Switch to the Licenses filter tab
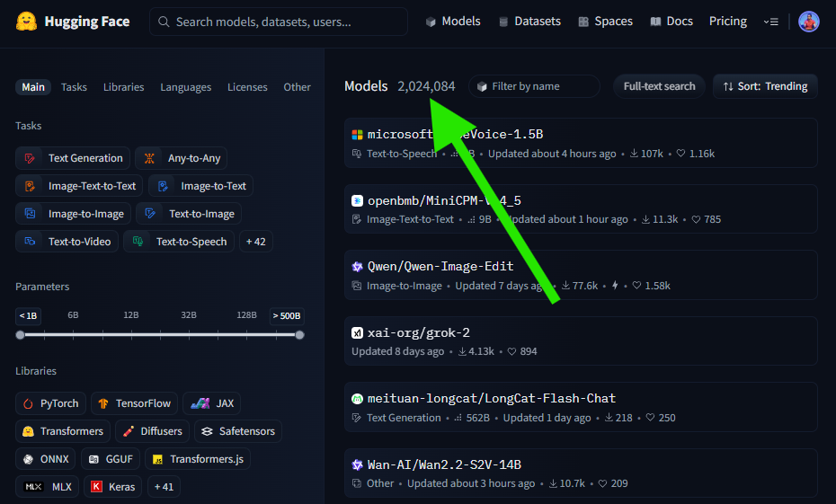Viewport: 836px width, 504px height. pos(247,87)
